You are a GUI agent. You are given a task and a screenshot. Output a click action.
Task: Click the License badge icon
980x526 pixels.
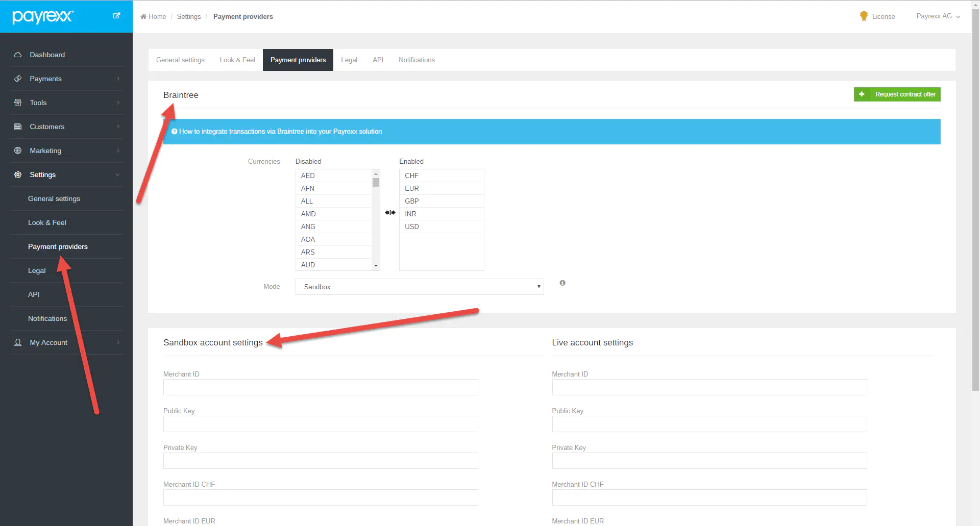tap(864, 16)
